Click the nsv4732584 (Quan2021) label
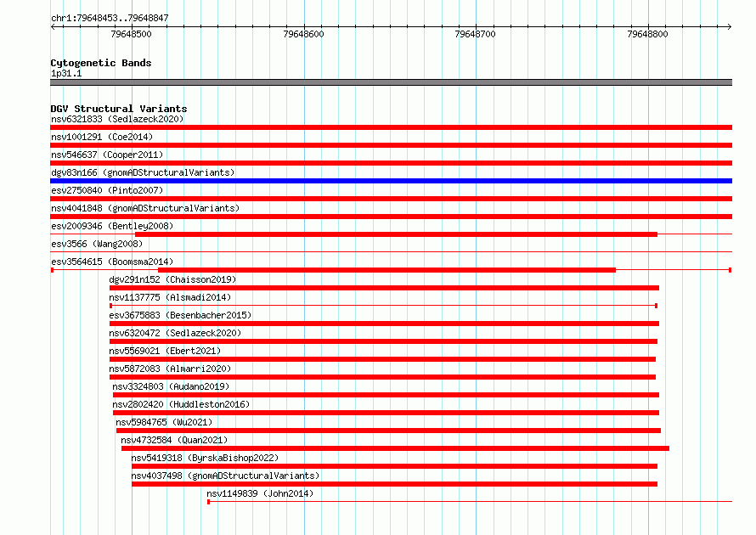This screenshot has height=535, width=756. coord(174,440)
